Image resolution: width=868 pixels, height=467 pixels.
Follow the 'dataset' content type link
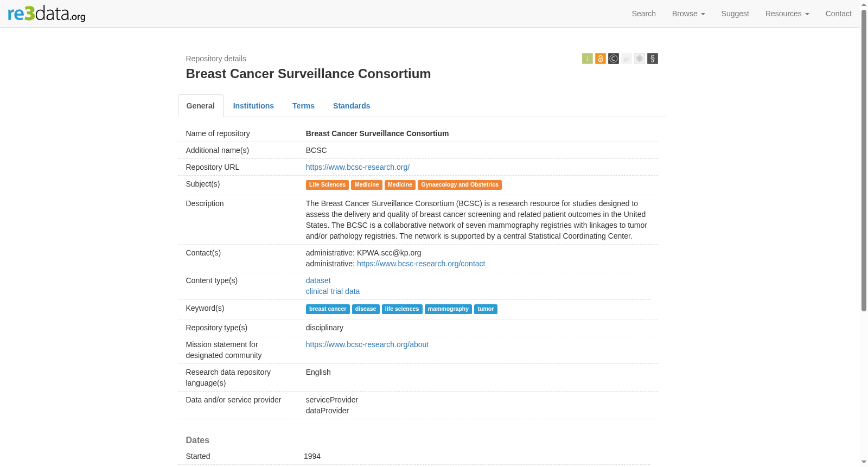click(318, 280)
